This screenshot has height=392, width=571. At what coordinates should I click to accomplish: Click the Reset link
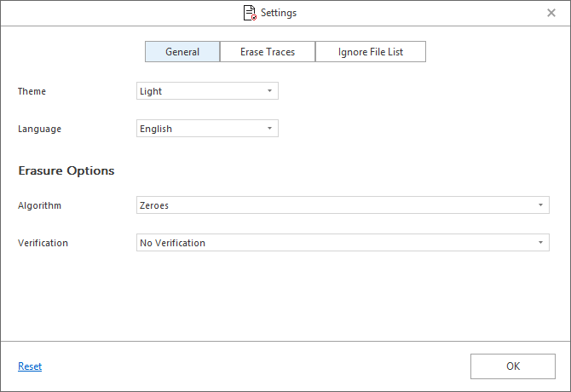click(30, 366)
